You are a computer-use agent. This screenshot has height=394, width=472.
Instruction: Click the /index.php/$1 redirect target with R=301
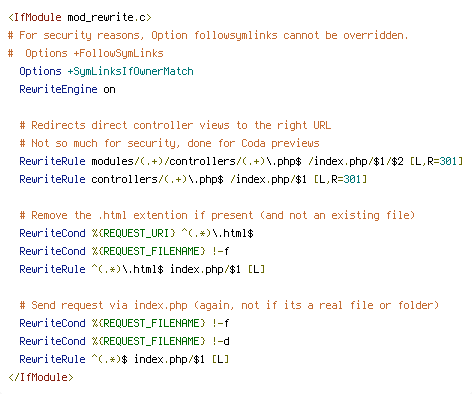coord(268,179)
